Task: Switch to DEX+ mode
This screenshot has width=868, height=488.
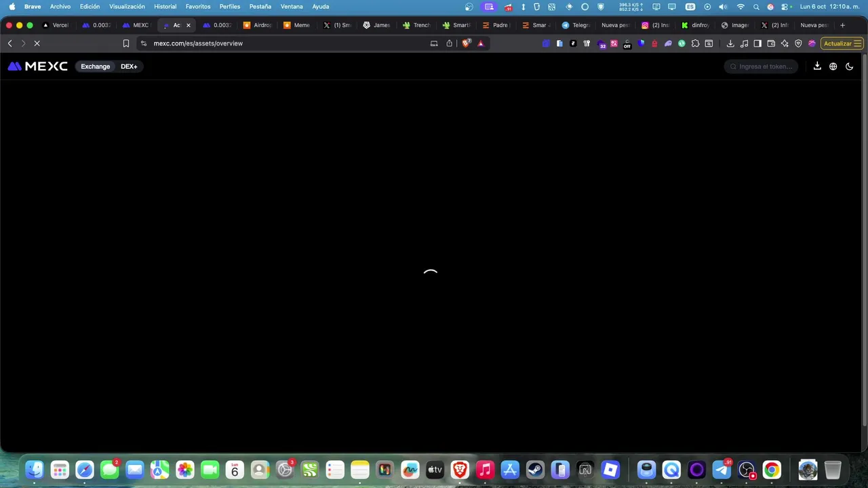Action: (129, 66)
